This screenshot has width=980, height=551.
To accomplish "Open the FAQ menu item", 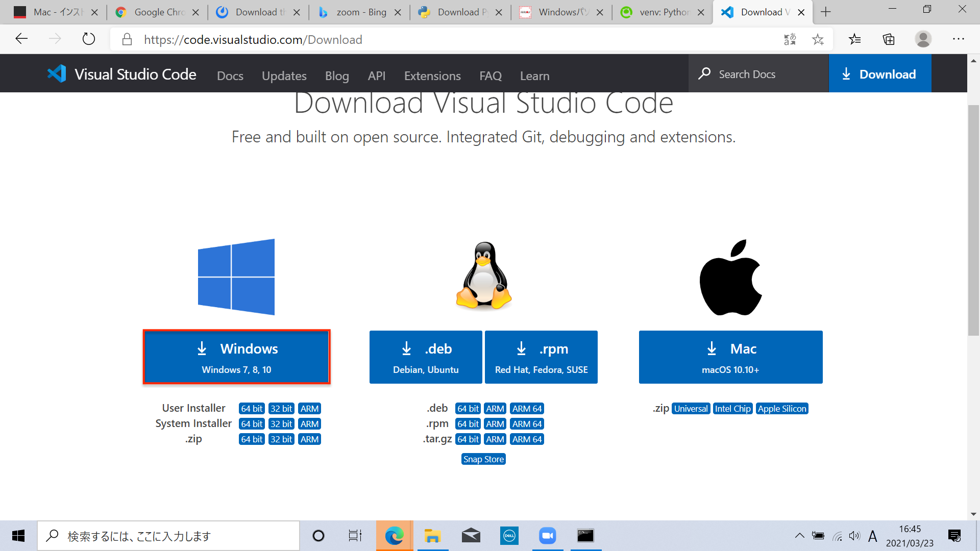I will [x=491, y=76].
